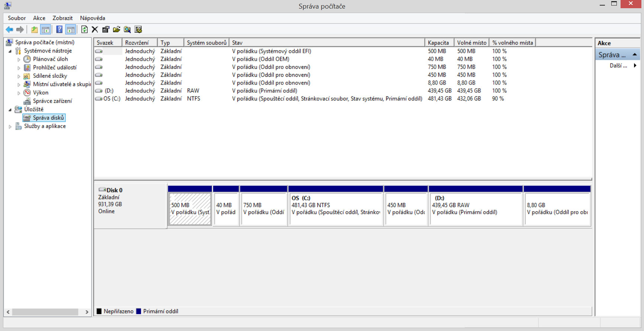Click the magnifier explore icon in the toolbar
The height and width of the screenshot is (331, 644).
(127, 29)
